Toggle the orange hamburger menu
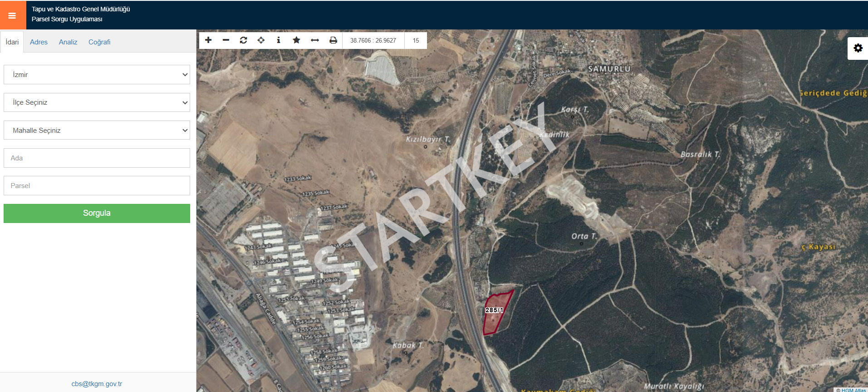Screen dimensions: 868x392 click(x=13, y=15)
